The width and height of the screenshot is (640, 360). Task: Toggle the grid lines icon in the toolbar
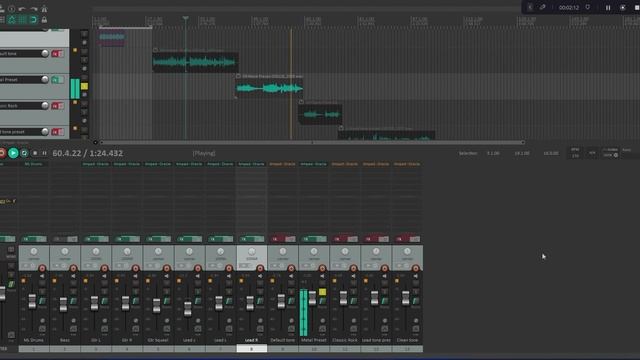(x=22, y=20)
